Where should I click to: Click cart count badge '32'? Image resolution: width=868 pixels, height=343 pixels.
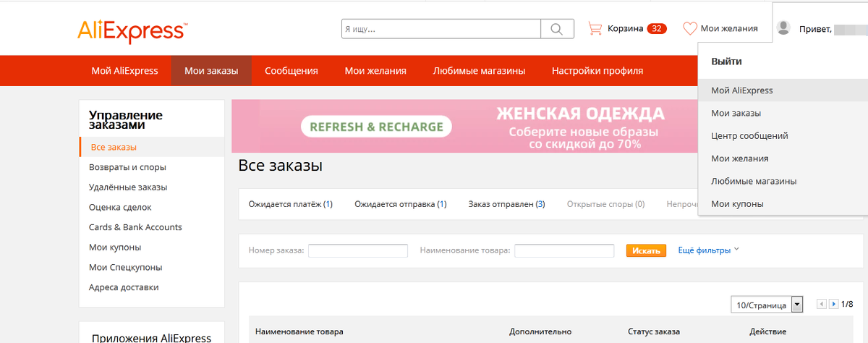coord(657,29)
